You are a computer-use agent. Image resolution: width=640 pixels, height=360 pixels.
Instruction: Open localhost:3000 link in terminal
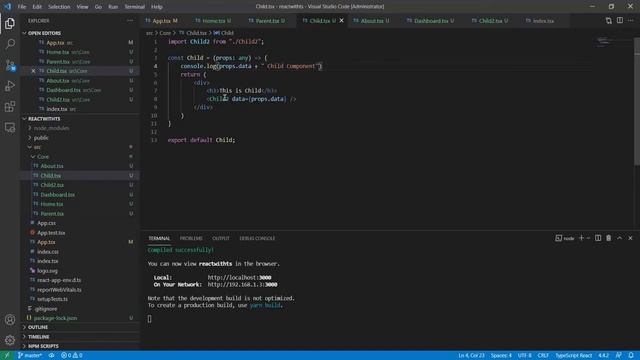click(x=240, y=278)
